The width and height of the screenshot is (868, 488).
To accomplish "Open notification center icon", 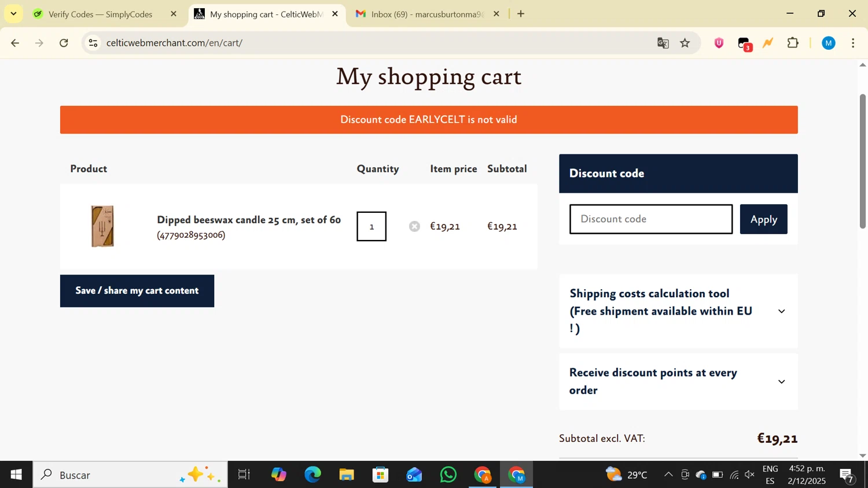I will (x=847, y=475).
